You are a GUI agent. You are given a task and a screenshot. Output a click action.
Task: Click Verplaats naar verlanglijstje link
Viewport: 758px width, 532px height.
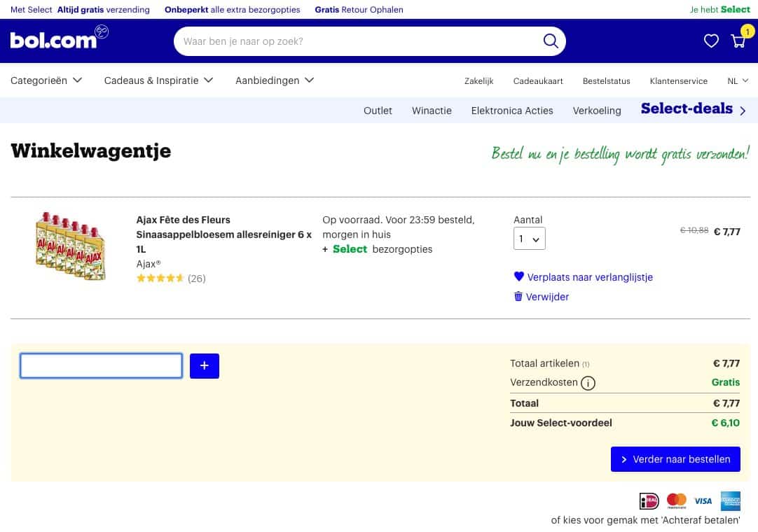pos(589,277)
